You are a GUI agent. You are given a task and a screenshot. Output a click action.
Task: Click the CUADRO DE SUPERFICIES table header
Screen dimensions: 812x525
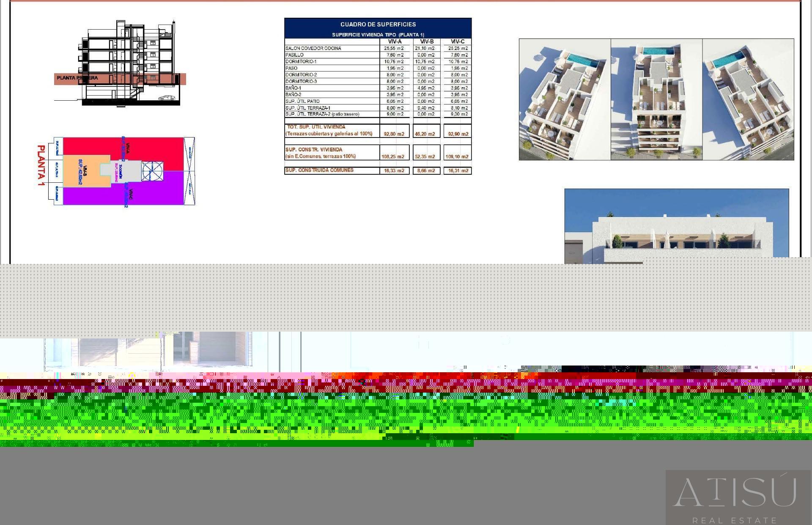tap(378, 25)
